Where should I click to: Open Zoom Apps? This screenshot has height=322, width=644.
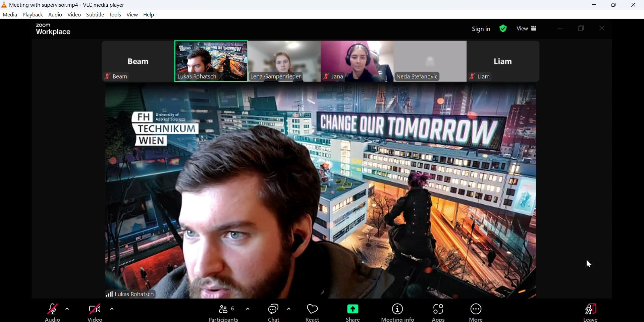438,312
